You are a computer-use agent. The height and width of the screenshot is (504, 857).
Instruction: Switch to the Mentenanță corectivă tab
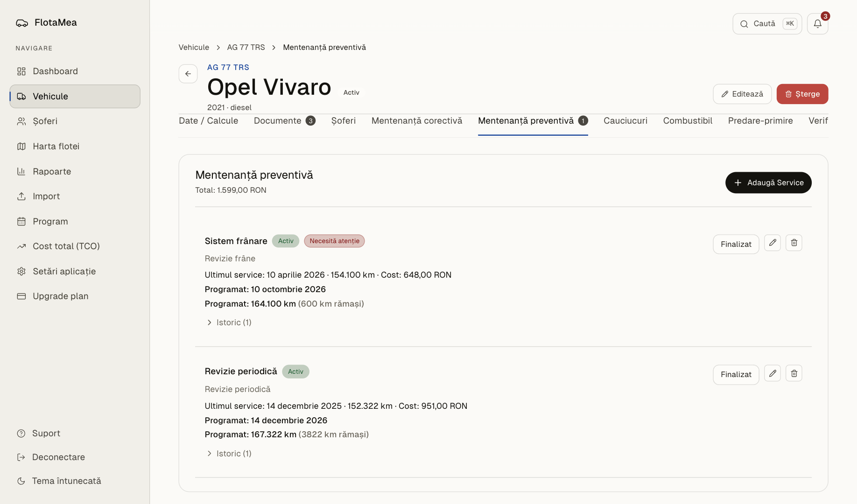tap(417, 121)
